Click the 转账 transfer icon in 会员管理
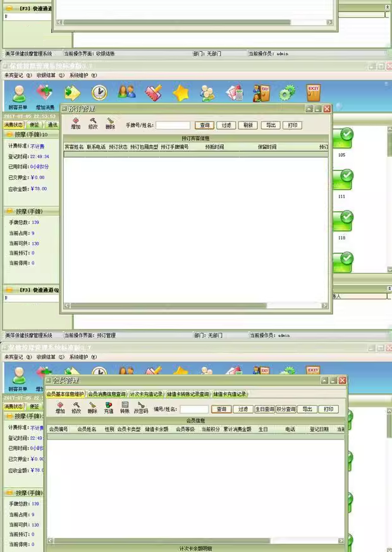This screenshot has height=552, width=392. [125, 408]
